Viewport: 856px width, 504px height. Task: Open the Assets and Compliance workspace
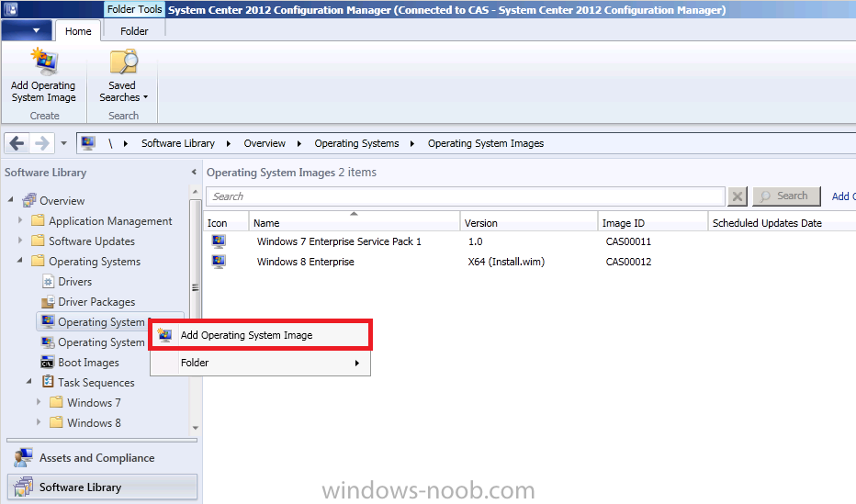[102, 457]
